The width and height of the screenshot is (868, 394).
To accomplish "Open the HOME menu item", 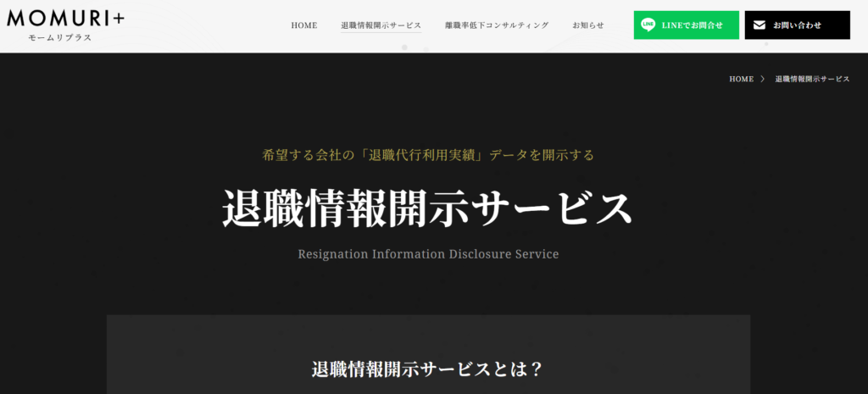I will coord(304,25).
